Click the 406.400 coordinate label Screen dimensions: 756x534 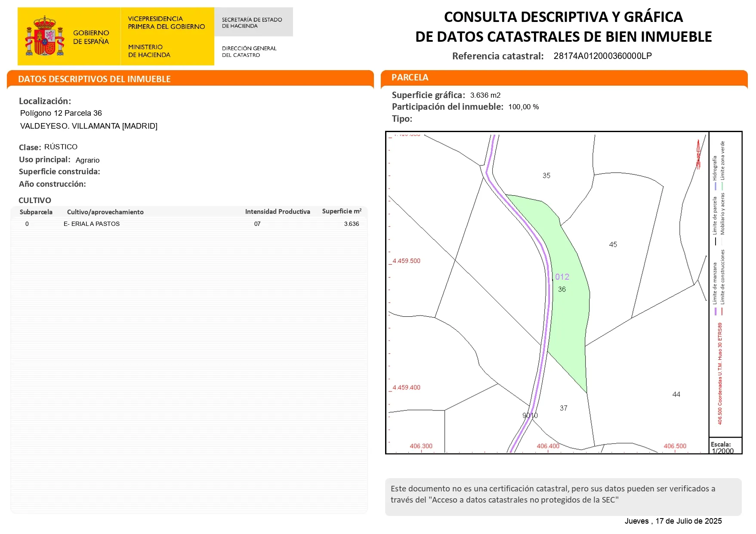pyautogui.click(x=548, y=446)
